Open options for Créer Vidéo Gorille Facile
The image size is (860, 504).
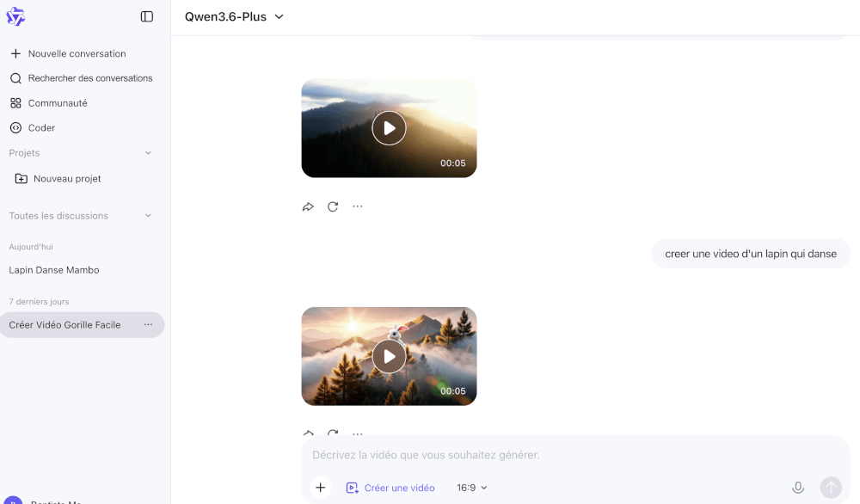tap(148, 324)
